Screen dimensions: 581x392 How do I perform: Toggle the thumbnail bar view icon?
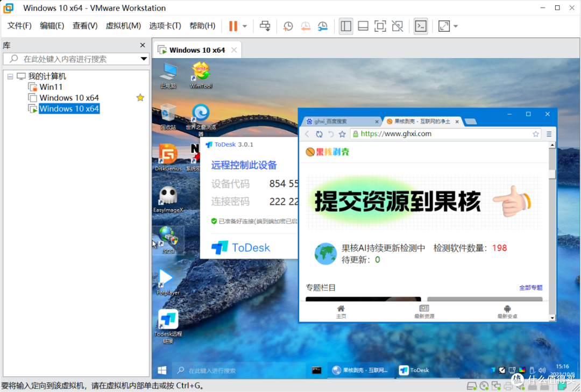[x=363, y=26]
